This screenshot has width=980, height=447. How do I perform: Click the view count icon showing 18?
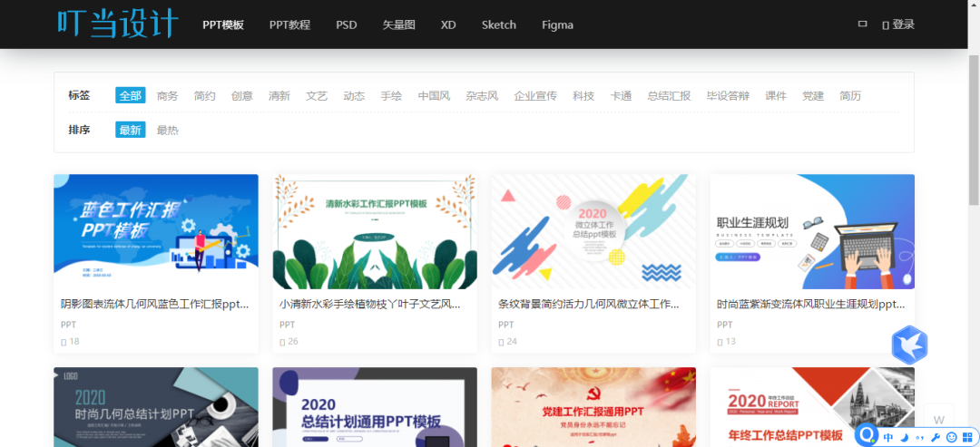click(64, 342)
